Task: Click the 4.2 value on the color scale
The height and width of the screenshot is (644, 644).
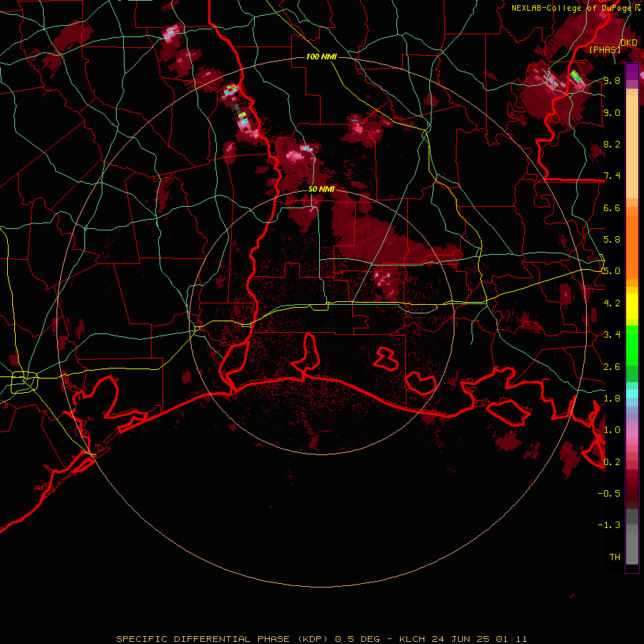Action: click(x=612, y=303)
